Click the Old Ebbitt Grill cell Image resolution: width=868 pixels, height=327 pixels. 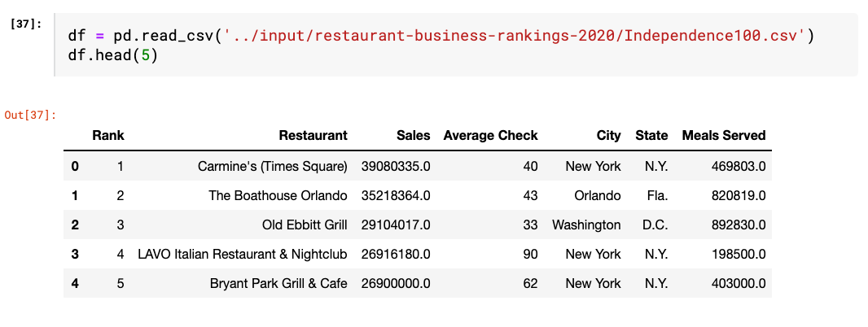[305, 225]
